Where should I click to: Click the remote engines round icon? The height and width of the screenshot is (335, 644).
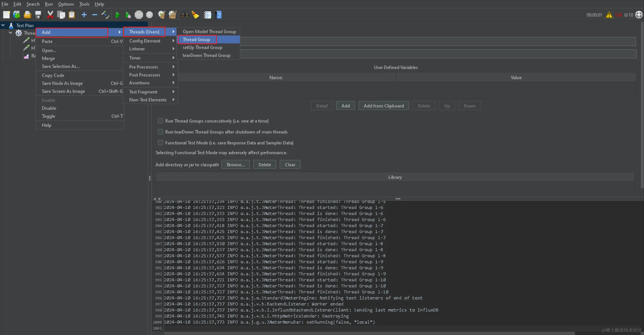click(639, 15)
